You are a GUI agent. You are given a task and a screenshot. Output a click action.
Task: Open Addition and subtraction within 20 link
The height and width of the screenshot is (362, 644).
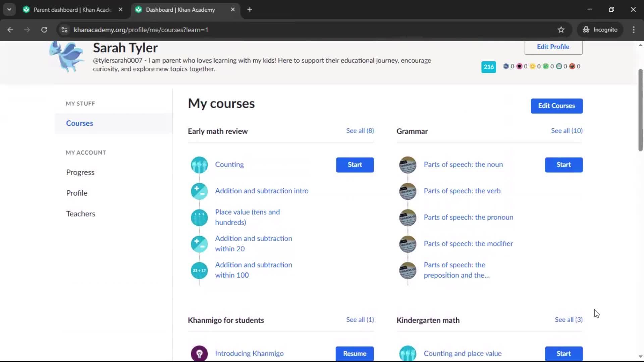[254, 244]
